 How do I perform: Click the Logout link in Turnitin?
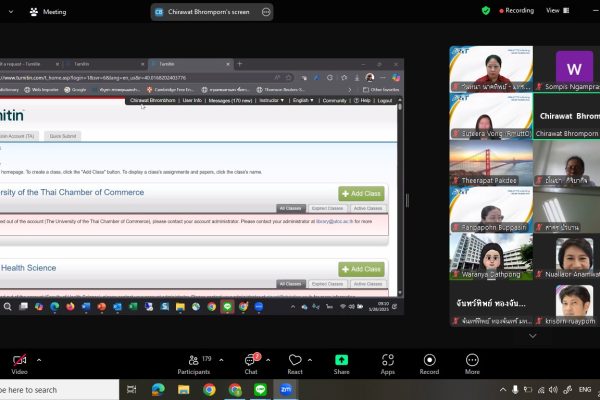point(385,100)
